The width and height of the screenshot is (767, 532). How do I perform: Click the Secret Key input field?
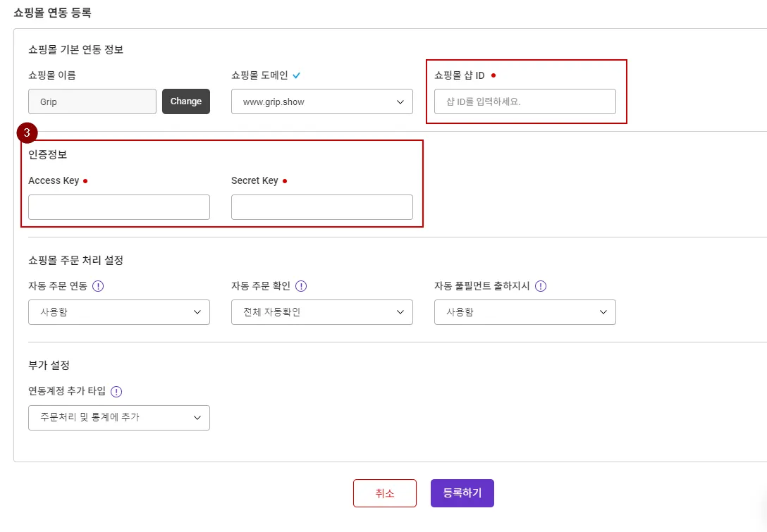click(x=321, y=207)
